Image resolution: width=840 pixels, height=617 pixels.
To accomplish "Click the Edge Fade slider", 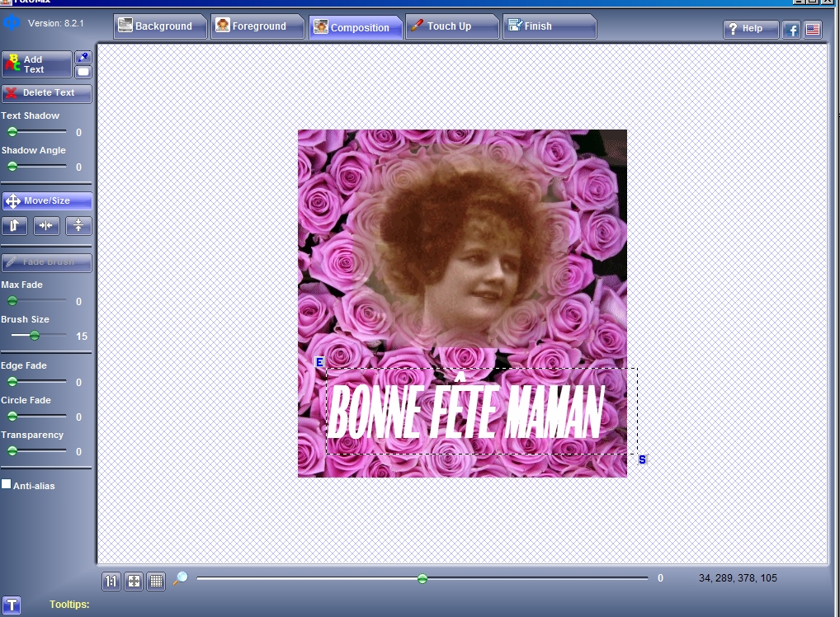I will [x=37, y=382].
